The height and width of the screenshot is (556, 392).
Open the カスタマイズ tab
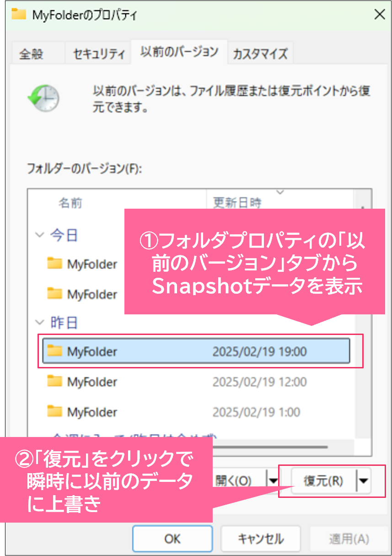(260, 54)
